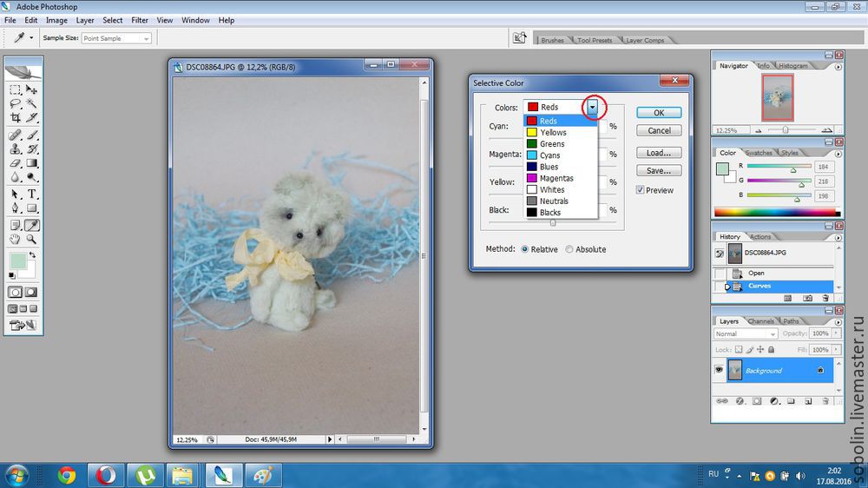
Task: Choose Neutrals from the Colors list
Action: tap(560, 201)
